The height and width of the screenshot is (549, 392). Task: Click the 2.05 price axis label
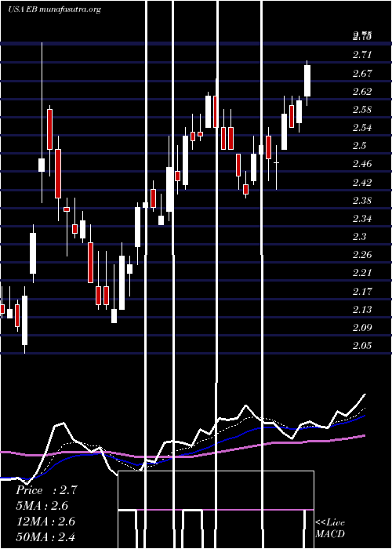pos(362,346)
